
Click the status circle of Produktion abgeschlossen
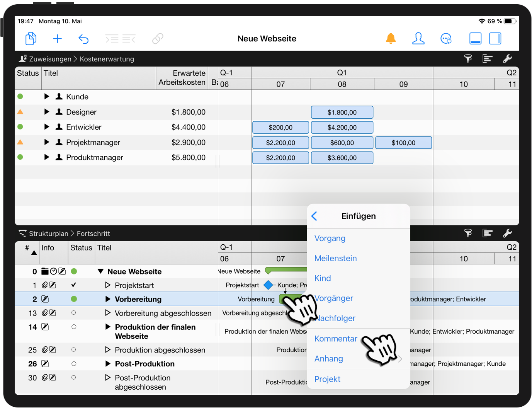point(74,350)
